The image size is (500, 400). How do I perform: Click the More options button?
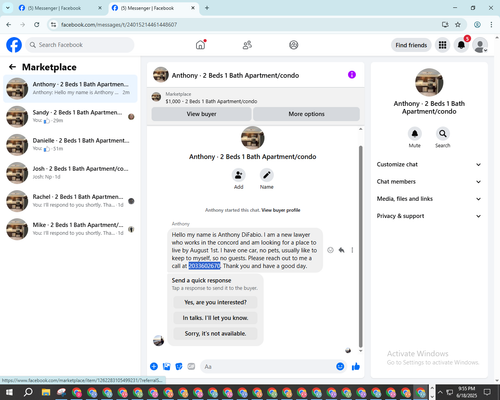click(306, 114)
